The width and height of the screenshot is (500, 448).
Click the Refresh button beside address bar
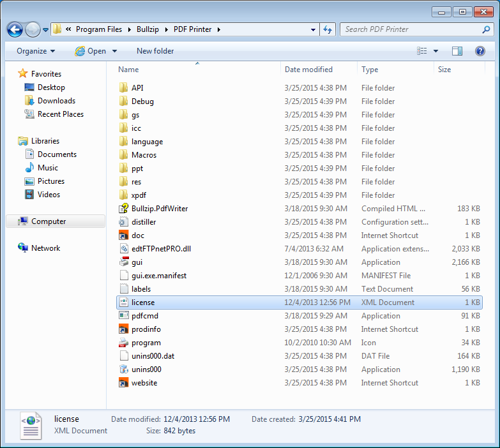(x=328, y=29)
